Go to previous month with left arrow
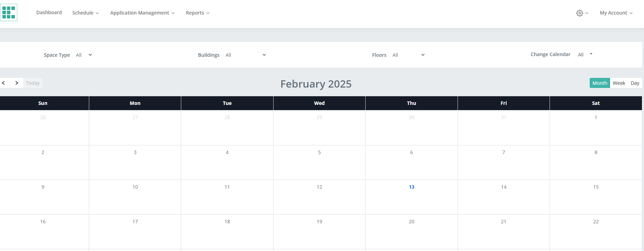The height and width of the screenshot is (251, 644). (4, 83)
